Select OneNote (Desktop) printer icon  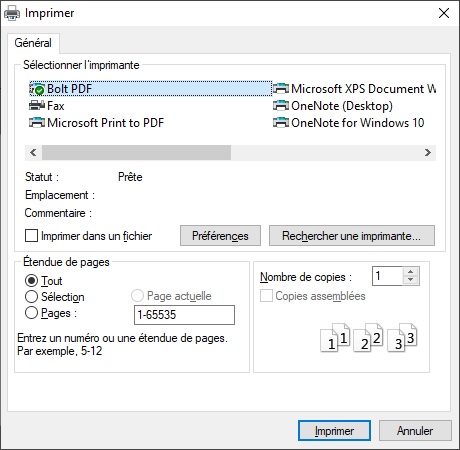click(x=281, y=106)
